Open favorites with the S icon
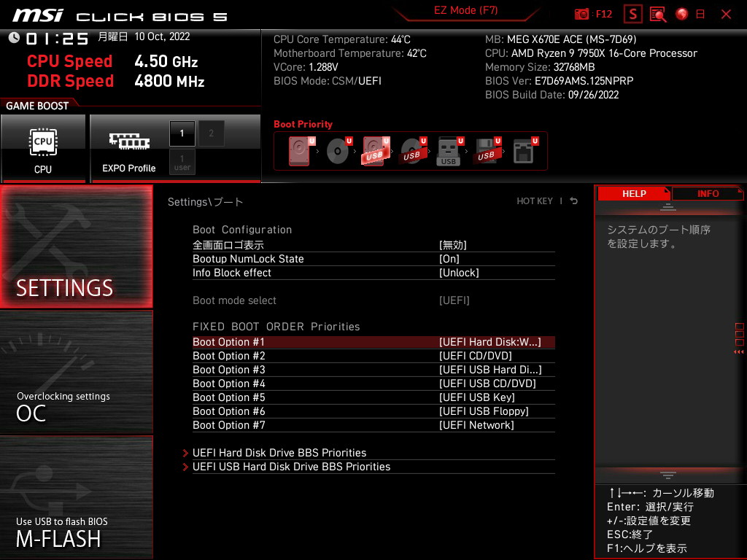747x560 pixels. 632,15
